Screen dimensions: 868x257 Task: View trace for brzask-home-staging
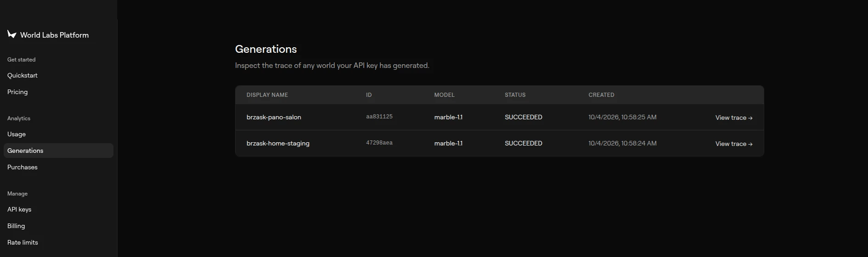pyautogui.click(x=734, y=144)
